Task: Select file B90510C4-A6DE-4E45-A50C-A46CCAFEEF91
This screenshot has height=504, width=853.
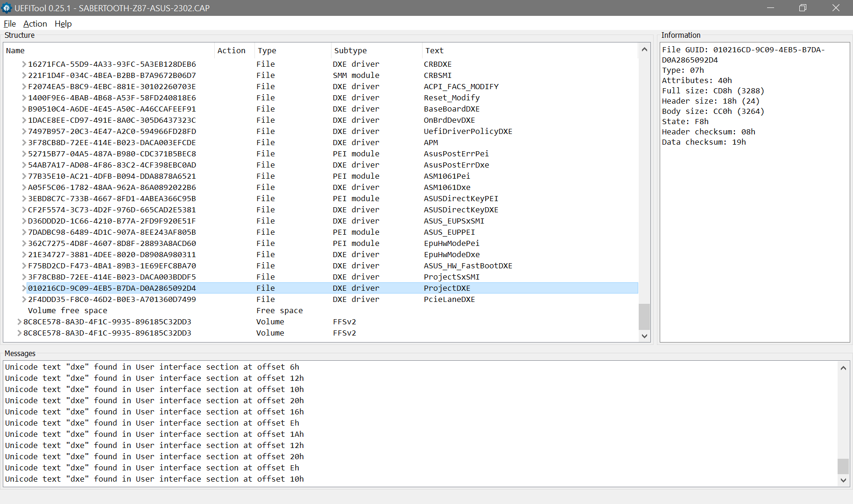Action: click(x=320, y=109)
